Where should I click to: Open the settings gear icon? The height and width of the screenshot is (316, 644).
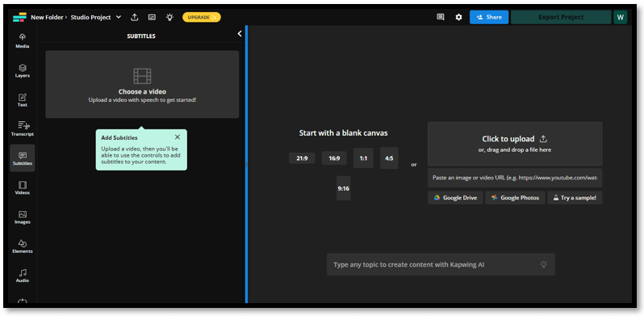click(458, 17)
